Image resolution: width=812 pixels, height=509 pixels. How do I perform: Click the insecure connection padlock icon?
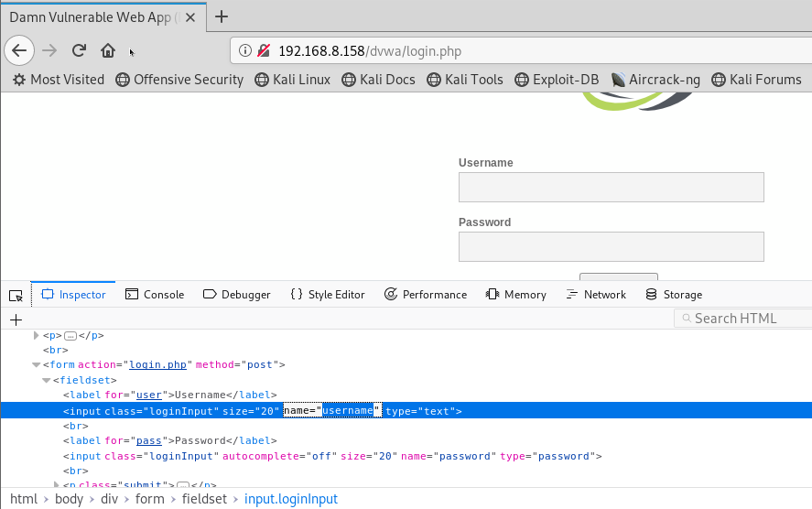click(264, 50)
